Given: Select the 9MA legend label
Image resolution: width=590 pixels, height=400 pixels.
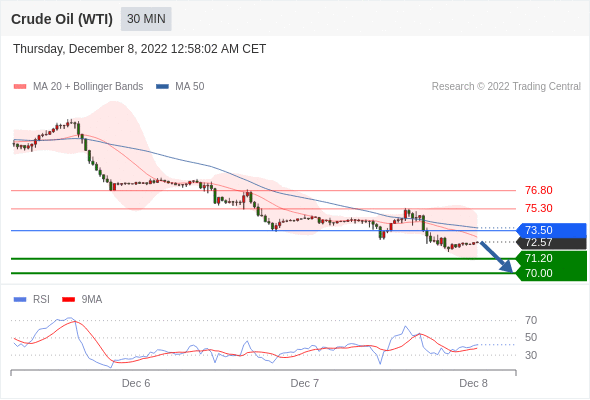Looking at the screenshot, I should [92, 300].
